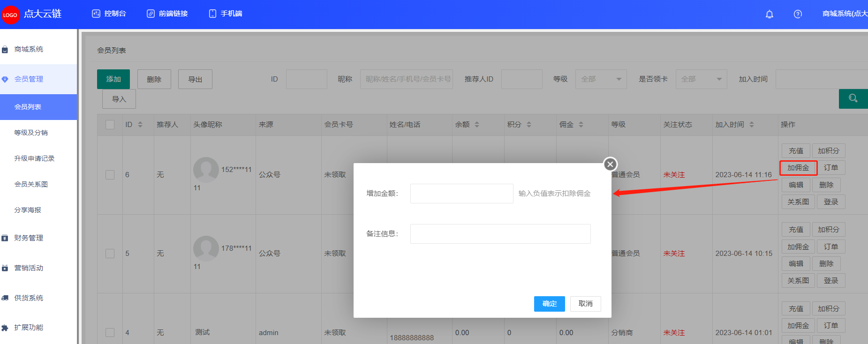The image size is (868, 344).
Task: Open the 商城系统 account menu
Action: pyautogui.click(x=845, y=14)
